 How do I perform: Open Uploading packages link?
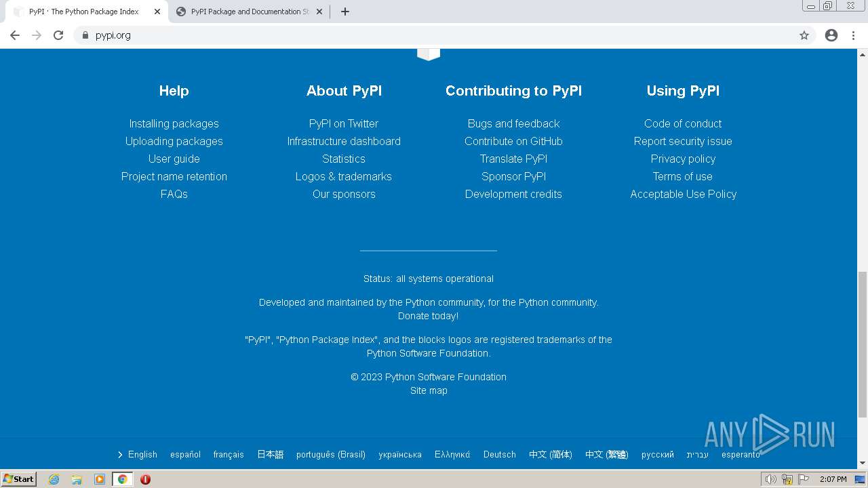174,141
